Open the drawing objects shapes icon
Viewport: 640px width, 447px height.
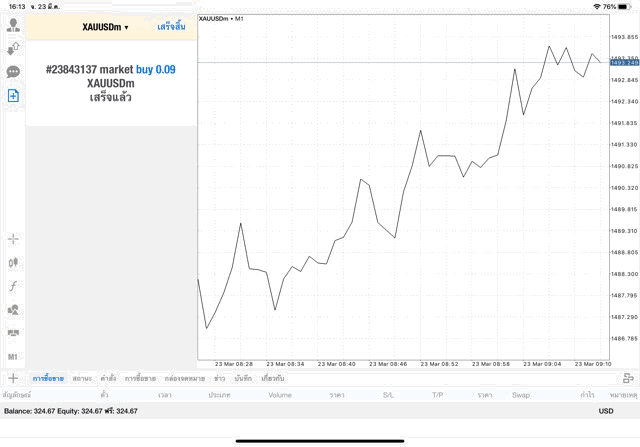tap(14, 310)
